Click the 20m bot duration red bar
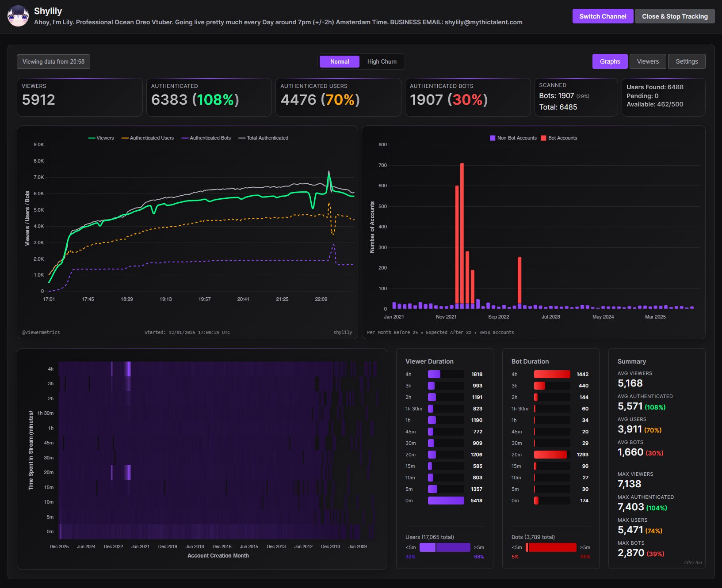Image resolution: width=722 pixels, height=588 pixels. tap(550, 455)
